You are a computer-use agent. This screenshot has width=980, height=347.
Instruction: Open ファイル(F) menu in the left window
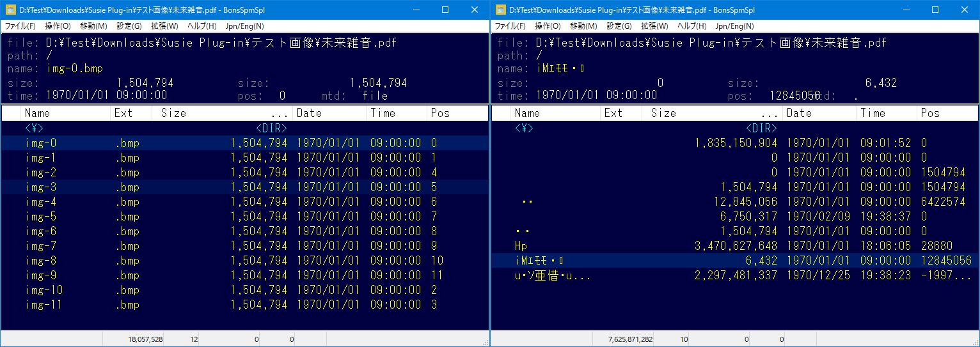[20, 26]
